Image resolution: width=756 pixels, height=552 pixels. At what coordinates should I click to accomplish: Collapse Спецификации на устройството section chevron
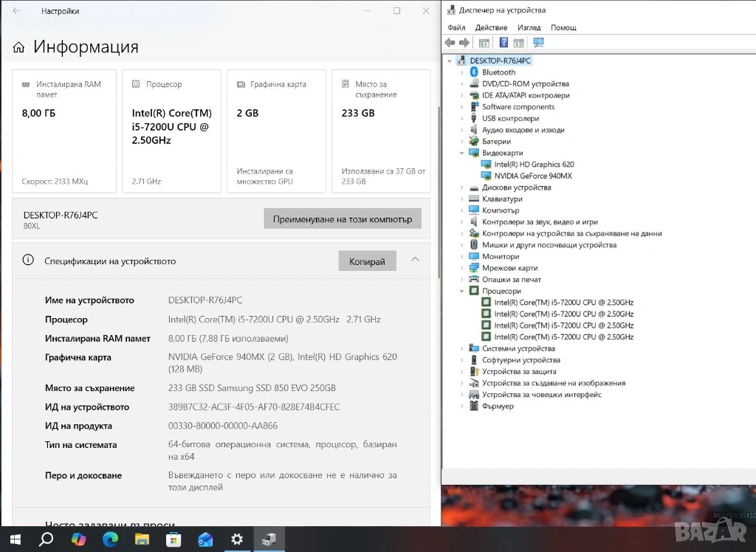point(415,260)
